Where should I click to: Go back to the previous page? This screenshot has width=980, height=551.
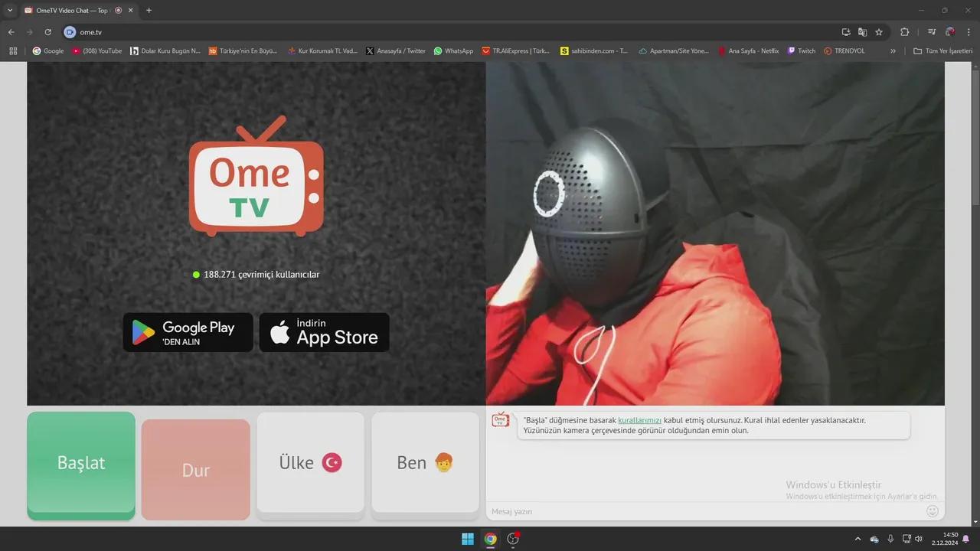pos(11,32)
